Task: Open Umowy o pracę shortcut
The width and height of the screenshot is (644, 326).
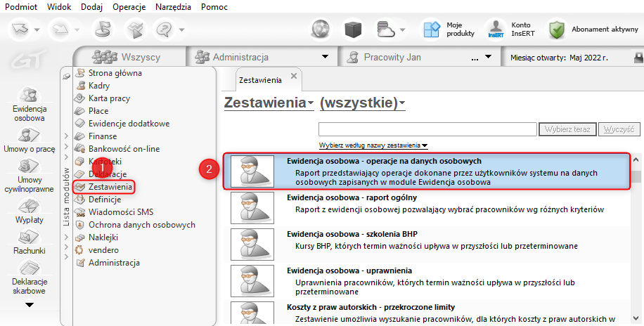Action: (x=29, y=141)
